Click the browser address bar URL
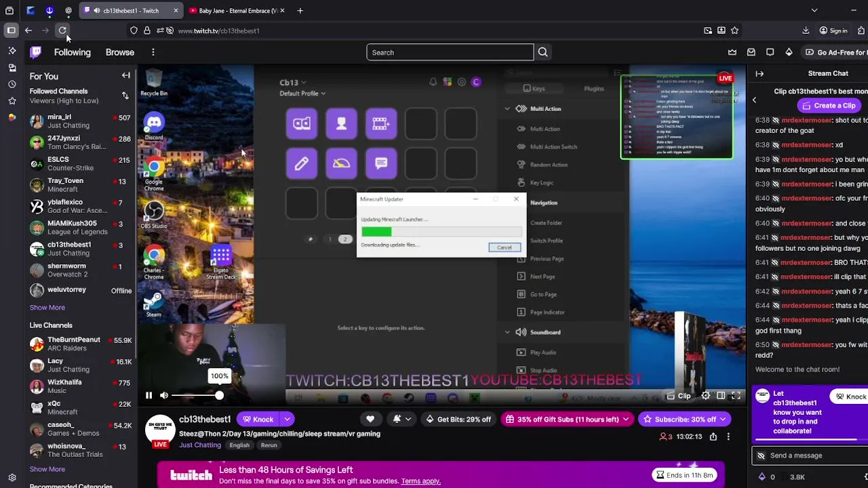868x488 pixels. (x=218, y=30)
